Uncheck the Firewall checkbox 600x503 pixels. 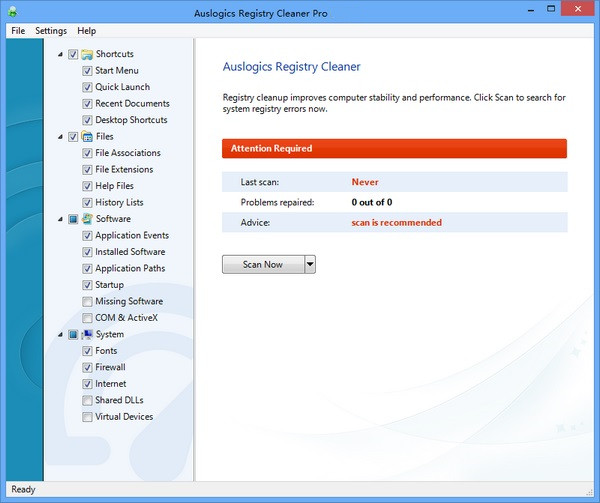tap(87, 367)
